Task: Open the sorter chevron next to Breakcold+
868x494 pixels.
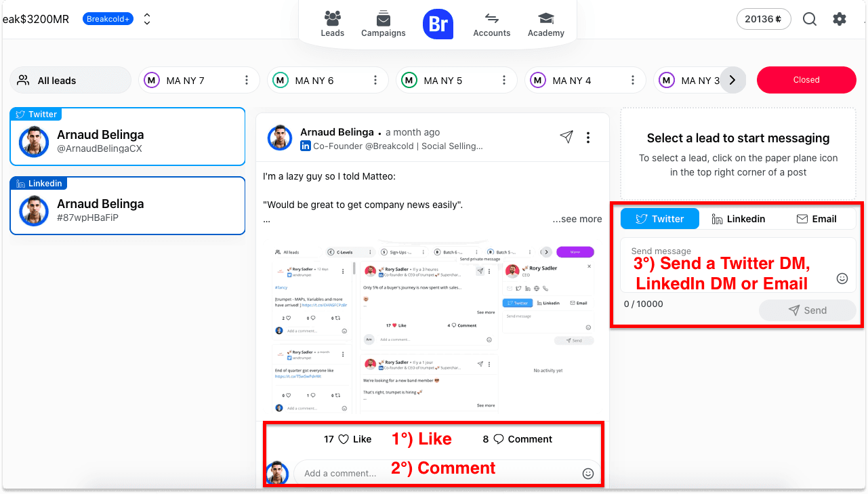Action: (147, 19)
